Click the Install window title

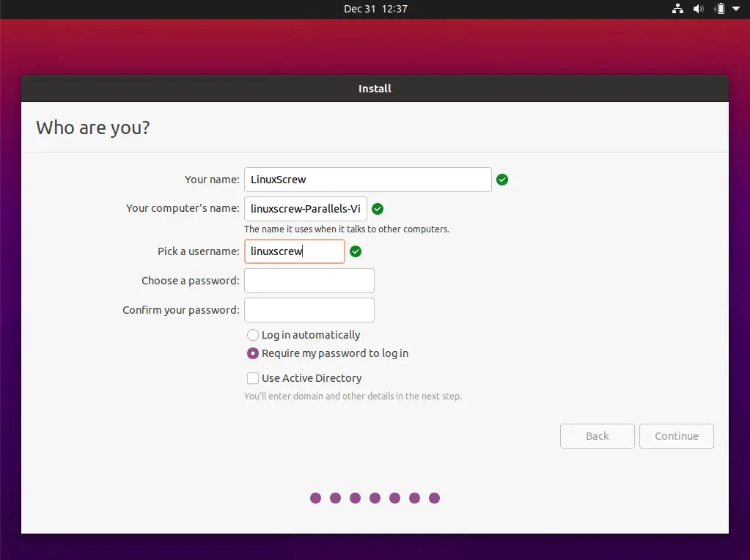click(375, 89)
